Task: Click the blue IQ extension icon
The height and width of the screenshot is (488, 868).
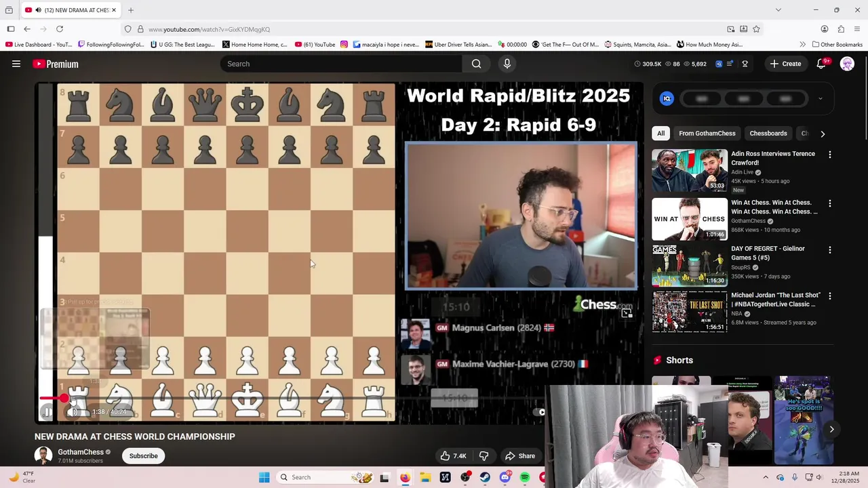Action: (x=667, y=99)
